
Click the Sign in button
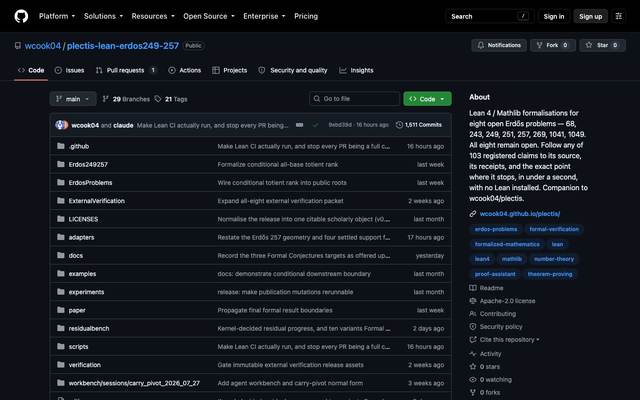pos(553,16)
